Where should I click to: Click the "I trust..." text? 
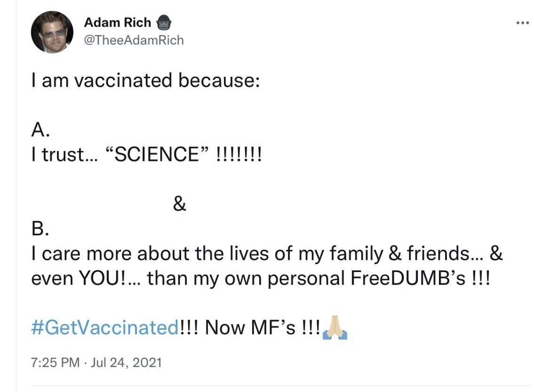coord(64,155)
